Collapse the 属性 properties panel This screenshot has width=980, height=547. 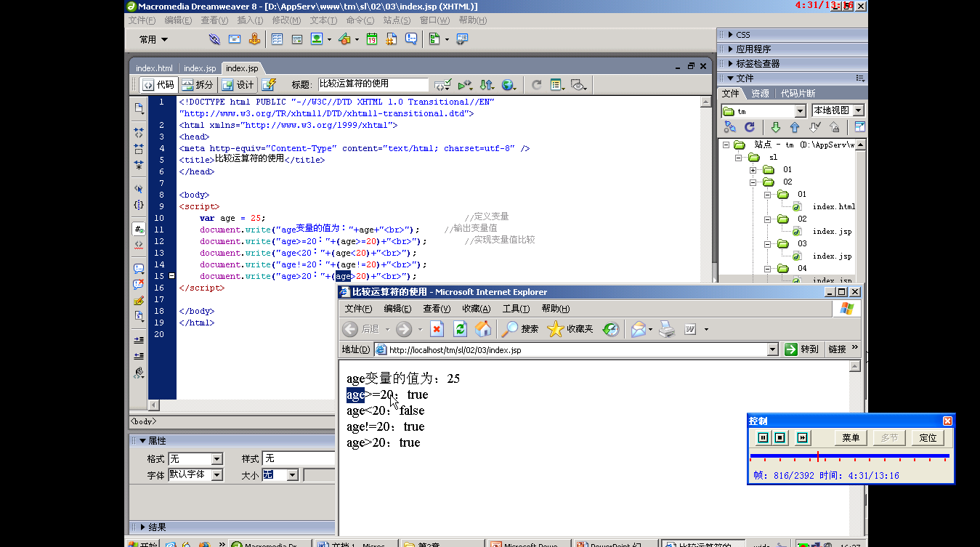point(142,441)
